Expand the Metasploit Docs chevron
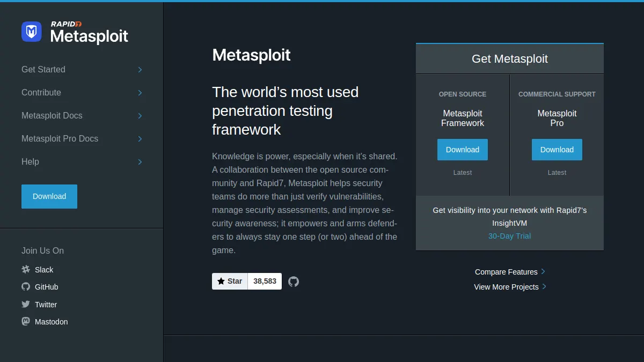This screenshot has height=362, width=644. (x=140, y=116)
